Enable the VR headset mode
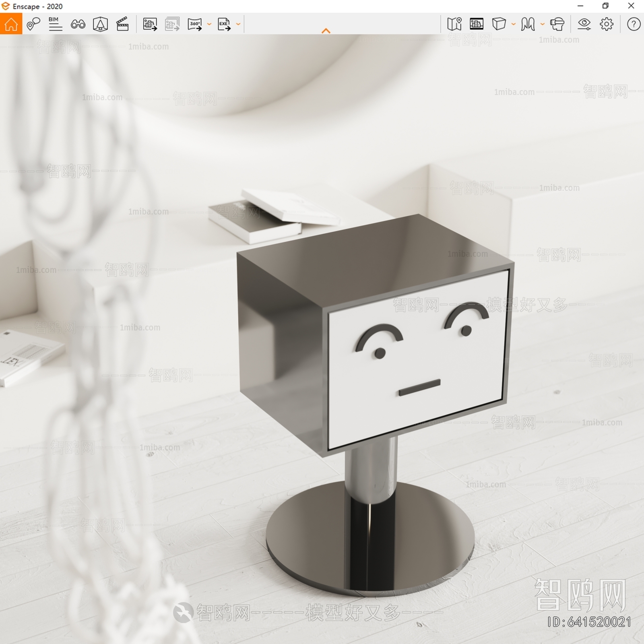 pos(557,24)
